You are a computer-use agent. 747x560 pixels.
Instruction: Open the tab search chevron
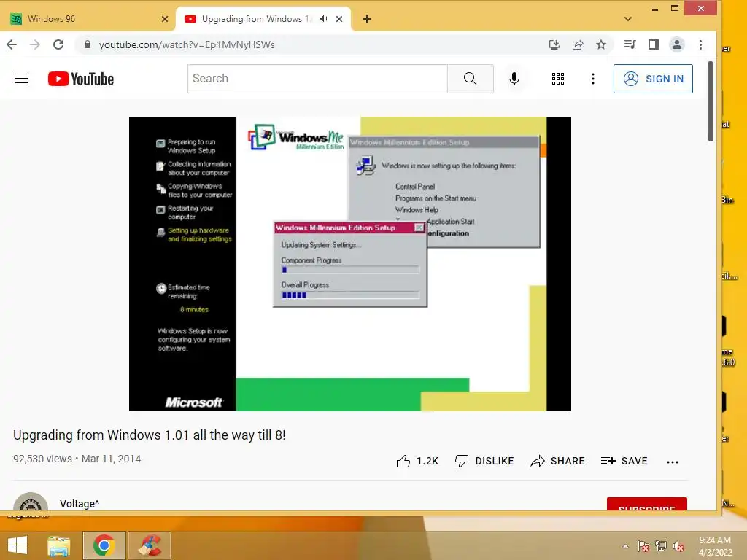coord(628,19)
